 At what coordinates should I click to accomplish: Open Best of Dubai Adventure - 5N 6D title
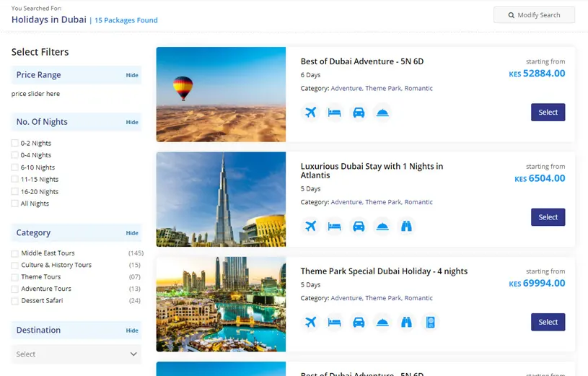(x=362, y=61)
